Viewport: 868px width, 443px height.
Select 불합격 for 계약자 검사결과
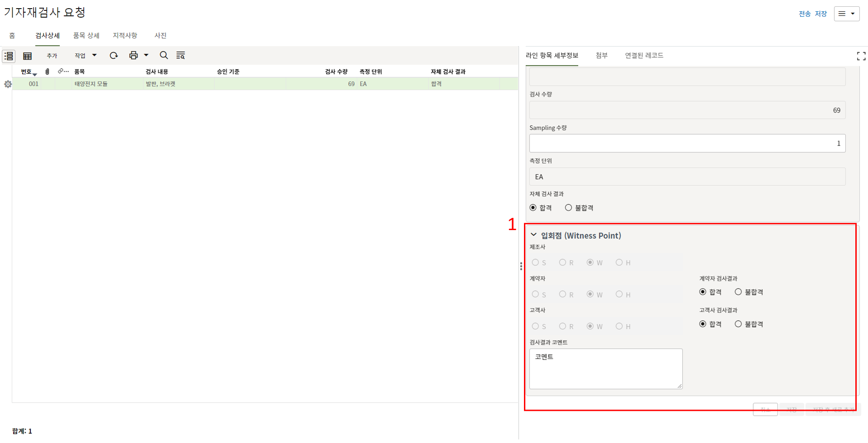point(738,292)
